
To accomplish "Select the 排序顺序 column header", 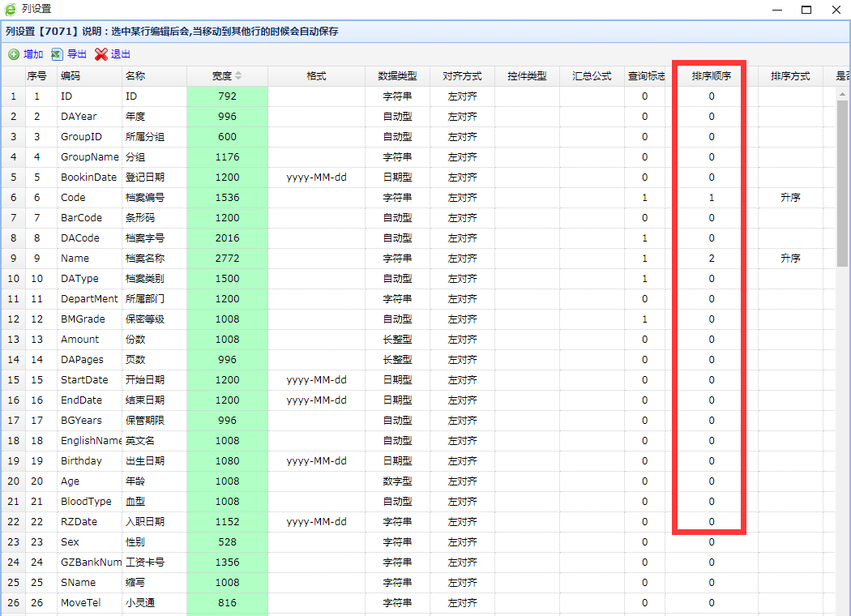I will point(712,76).
